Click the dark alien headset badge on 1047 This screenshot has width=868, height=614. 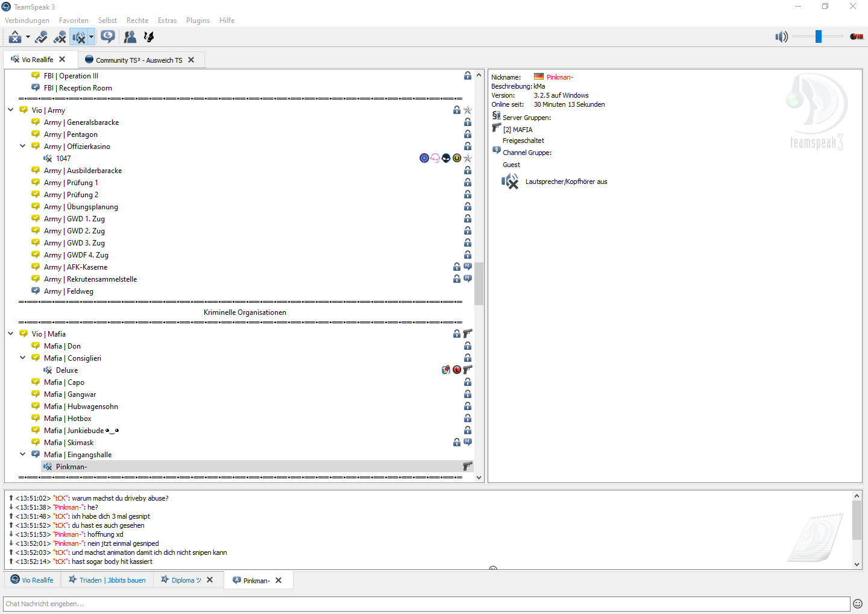446,158
